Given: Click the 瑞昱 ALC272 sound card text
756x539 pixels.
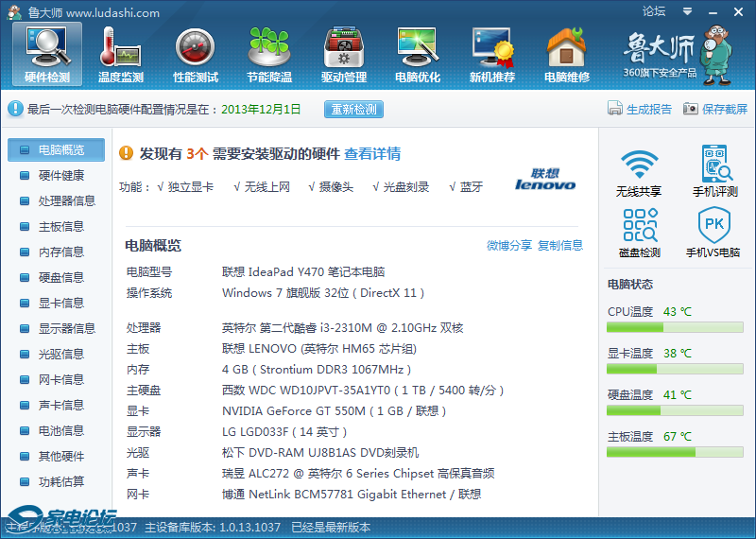Looking at the screenshot, I should coord(358,474).
